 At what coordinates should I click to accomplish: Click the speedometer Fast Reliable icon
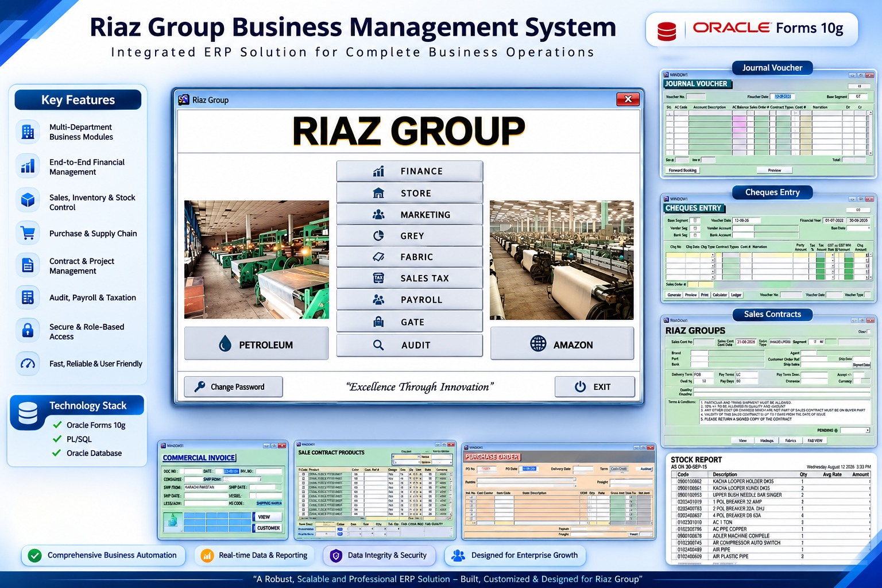point(28,363)
